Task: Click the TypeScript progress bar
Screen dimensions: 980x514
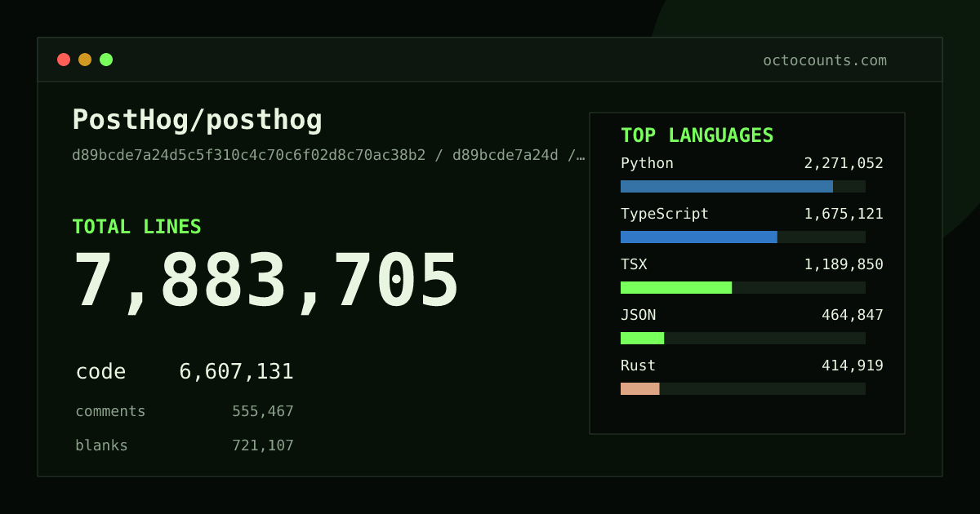Action: 743,237
